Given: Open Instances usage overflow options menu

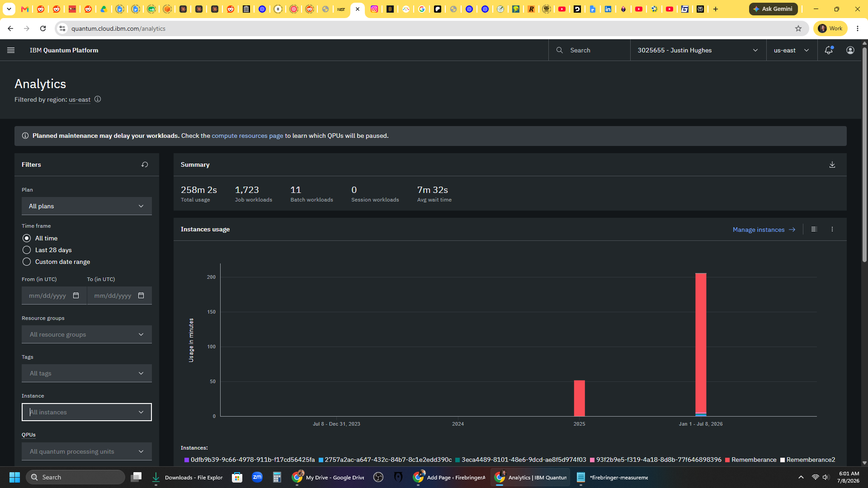Looking at the screenshot, I should (x=832, y=229).
